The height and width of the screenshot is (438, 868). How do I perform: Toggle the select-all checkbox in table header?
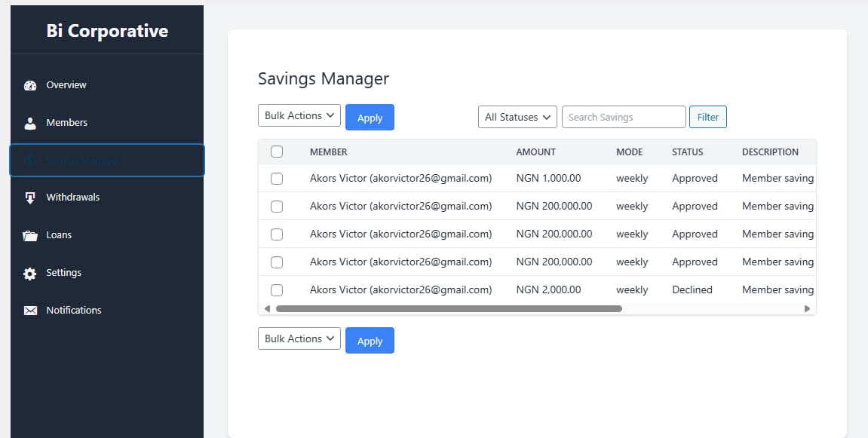pyautogui.click(x=277, y=152)
